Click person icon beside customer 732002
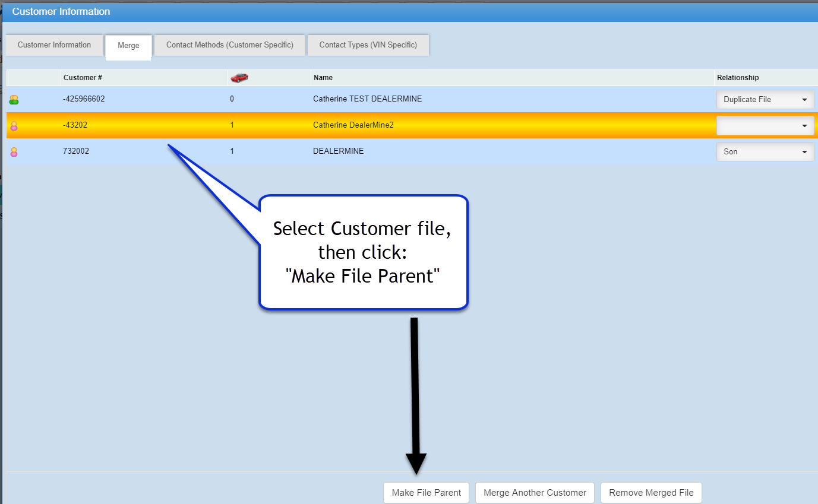818x504 pixels. (14, 152)
